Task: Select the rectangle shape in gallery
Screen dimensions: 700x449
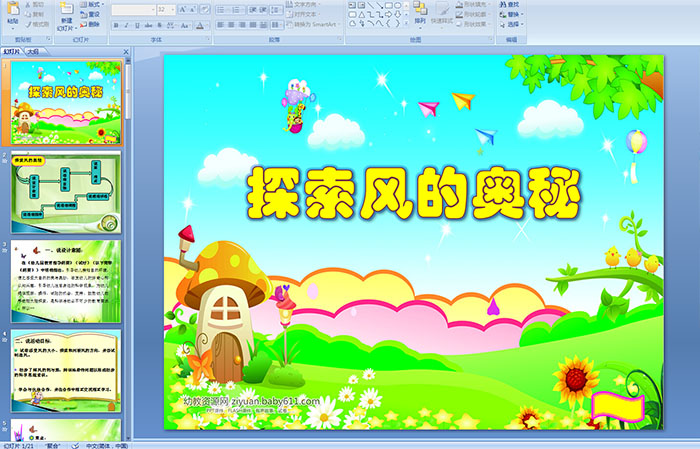Action: pyautogui.click(x=389, y=5)
